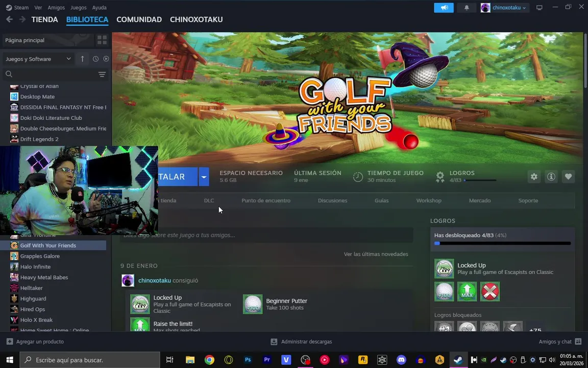This screenshot has width=588, height=368.
Task: Open the DLC tab
Action: click(209, 200)
